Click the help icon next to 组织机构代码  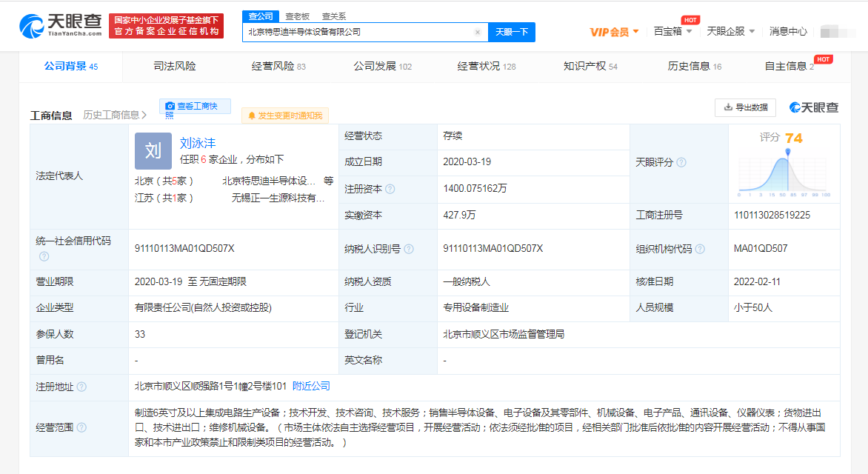click(700, 249)
